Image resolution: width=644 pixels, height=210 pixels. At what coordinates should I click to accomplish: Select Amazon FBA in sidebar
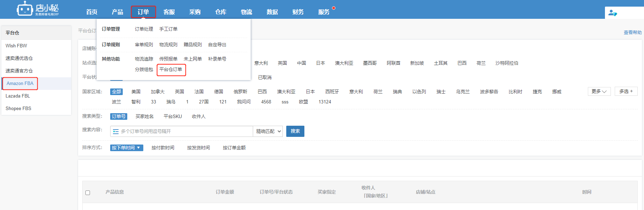(x=20, y=83)
